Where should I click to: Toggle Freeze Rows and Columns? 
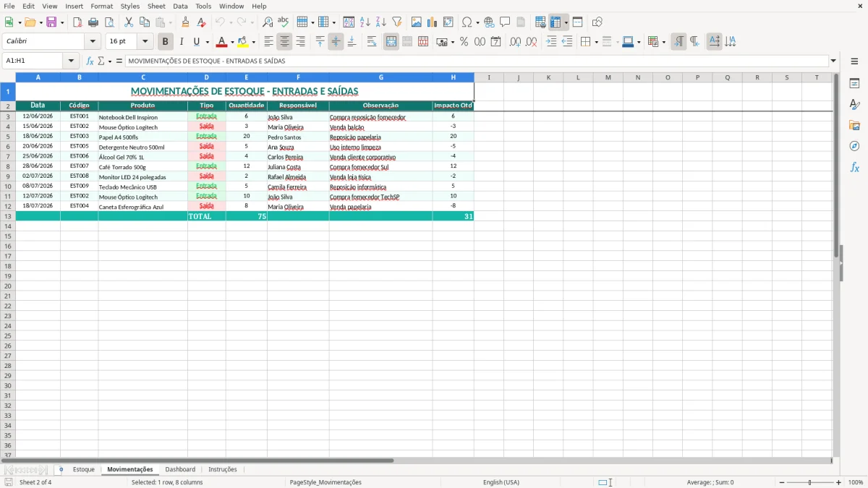click(556, 22)
